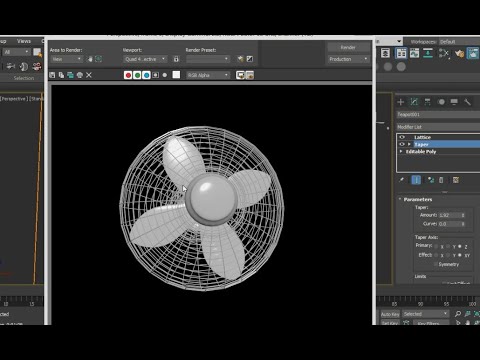Open the RGB Alpha channel dropdown
This screenshot has width=480, height=360.
pos(208,75)
